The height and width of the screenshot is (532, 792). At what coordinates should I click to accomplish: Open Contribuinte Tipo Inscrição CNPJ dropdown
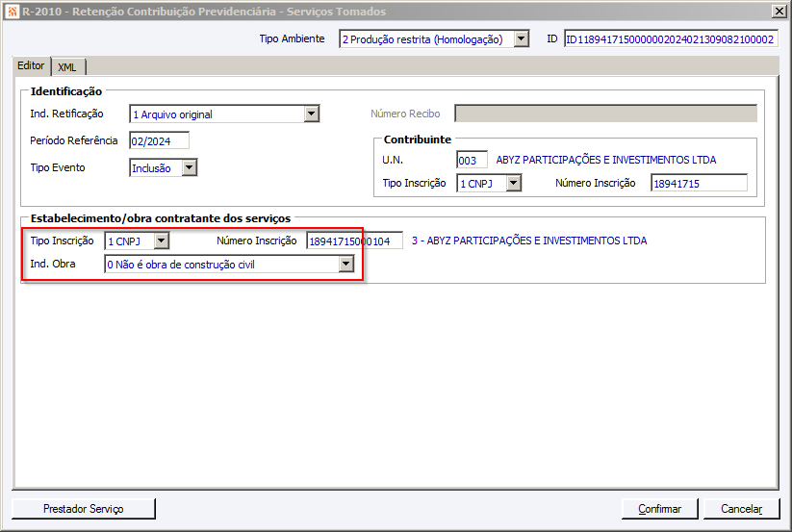513,183
